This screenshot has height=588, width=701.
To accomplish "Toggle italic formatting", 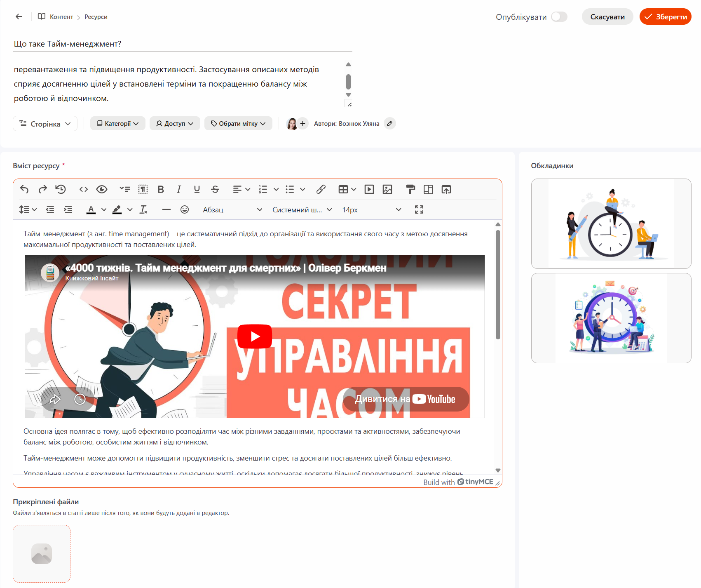I will click(x=179, y=189).
